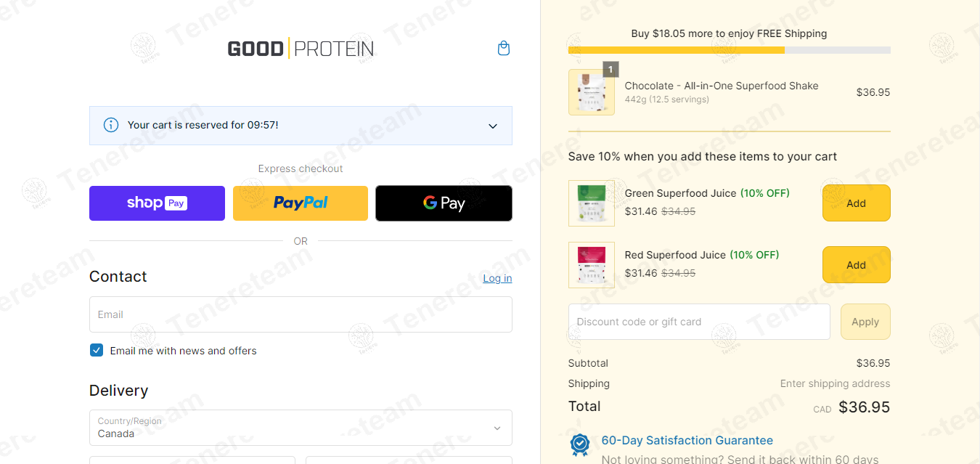The image size is (980, 464).
Task: Uncheck Email me with news and offers
Action: [97, 351]
